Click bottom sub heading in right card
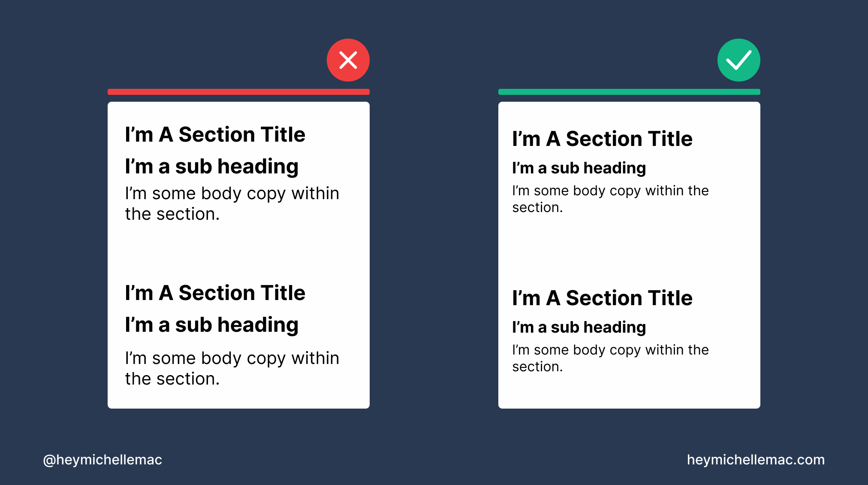Image resolution: width=868 pixels, height=485 pixels. click(579, 327)
